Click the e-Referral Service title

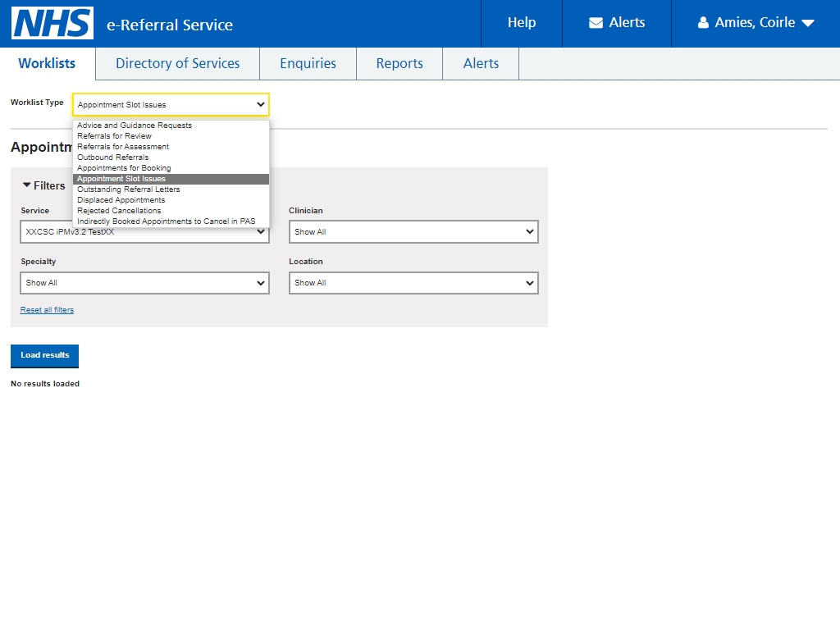click(x=170, y=25)
